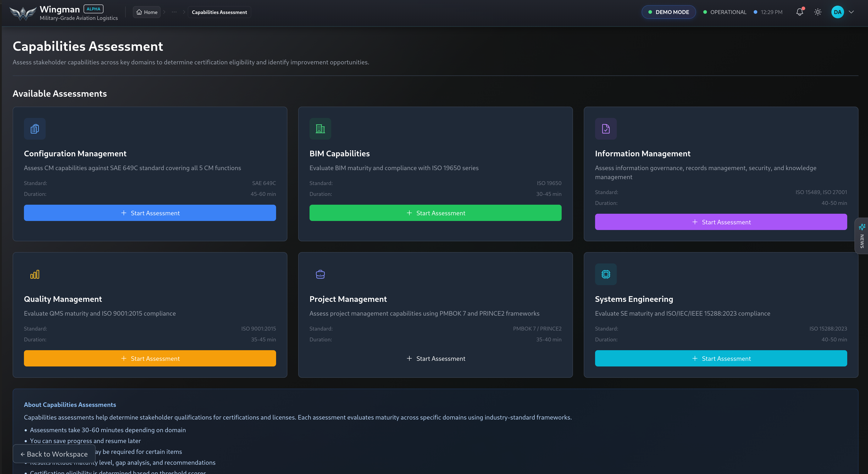Click the Systems Engineering chip icon

[605, 274]
